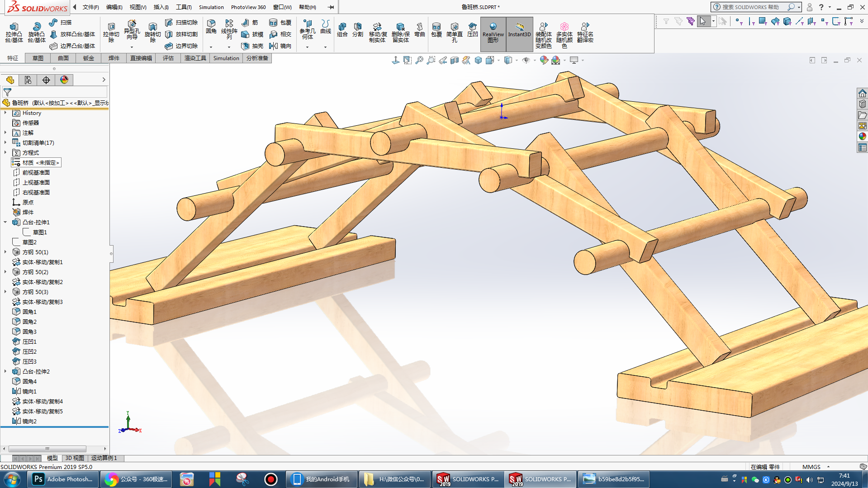868x488 pixels.
Task: Open the 参考几何体 reference geometry tool
Action: pos(307,29)
